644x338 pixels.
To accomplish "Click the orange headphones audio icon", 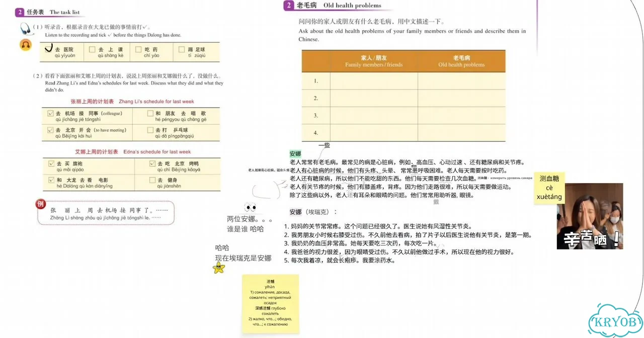I will point(25,45).
